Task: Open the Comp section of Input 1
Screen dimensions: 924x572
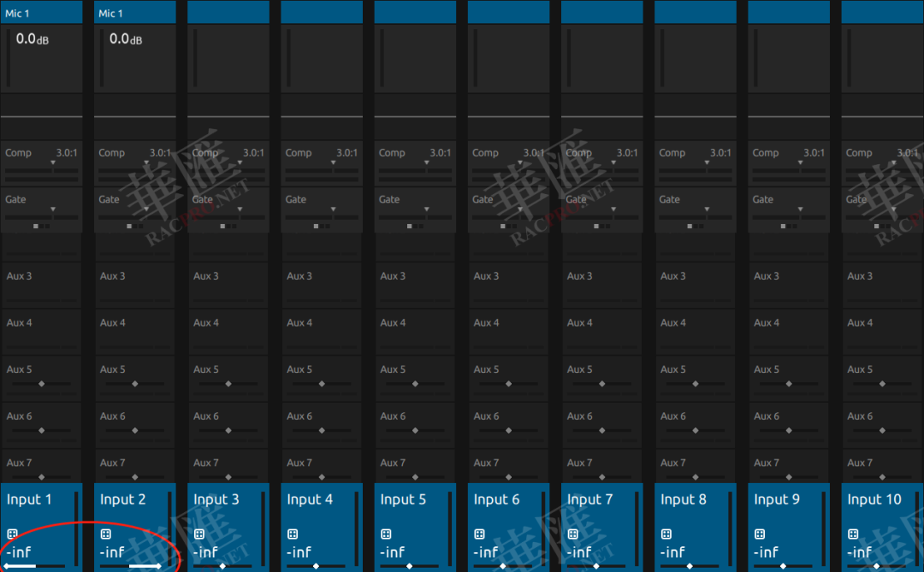Action: 41,163
